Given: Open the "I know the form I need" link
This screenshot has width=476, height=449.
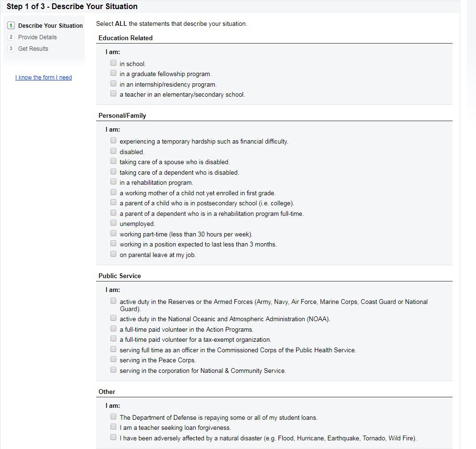Looking at the screenshot, I should click(44, 78).
